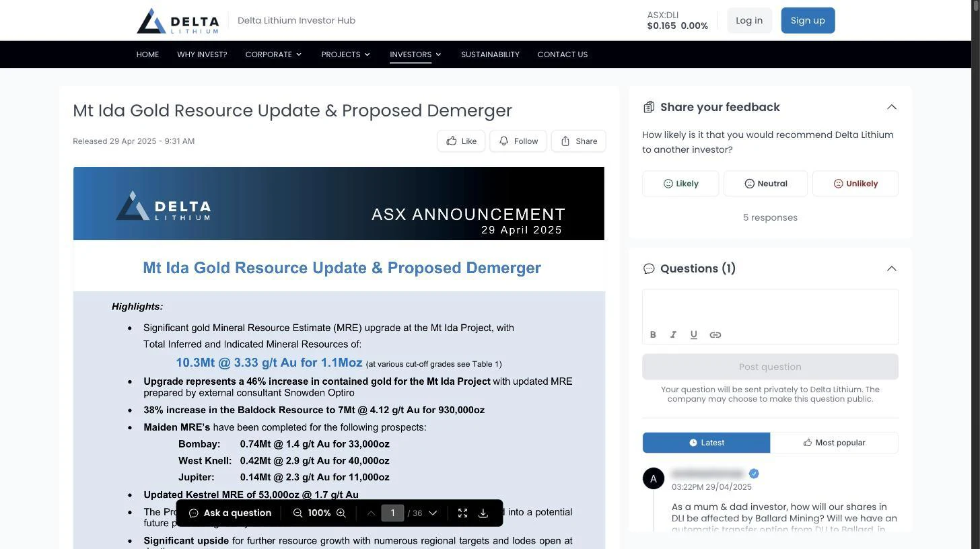This screenshot has width=980, height=549.
Task: Open CONTACT US page
Action: tap(562, 54)
